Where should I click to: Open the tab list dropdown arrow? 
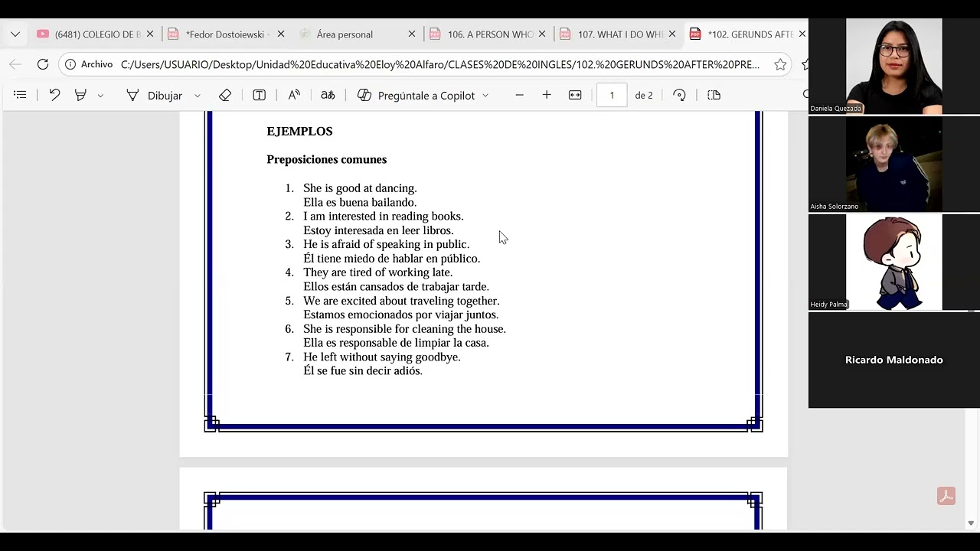15,34
